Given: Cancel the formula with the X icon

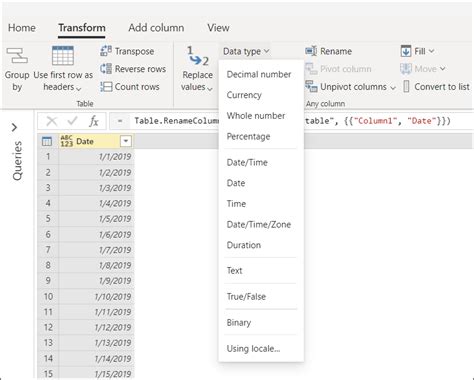Looking at the screenshot, I should coord(52,121).
